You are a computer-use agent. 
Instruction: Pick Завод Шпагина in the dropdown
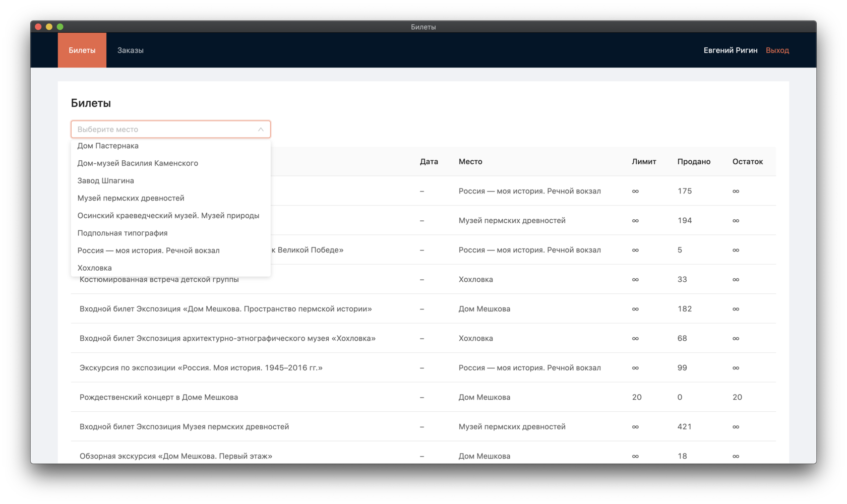pos(170,180)
